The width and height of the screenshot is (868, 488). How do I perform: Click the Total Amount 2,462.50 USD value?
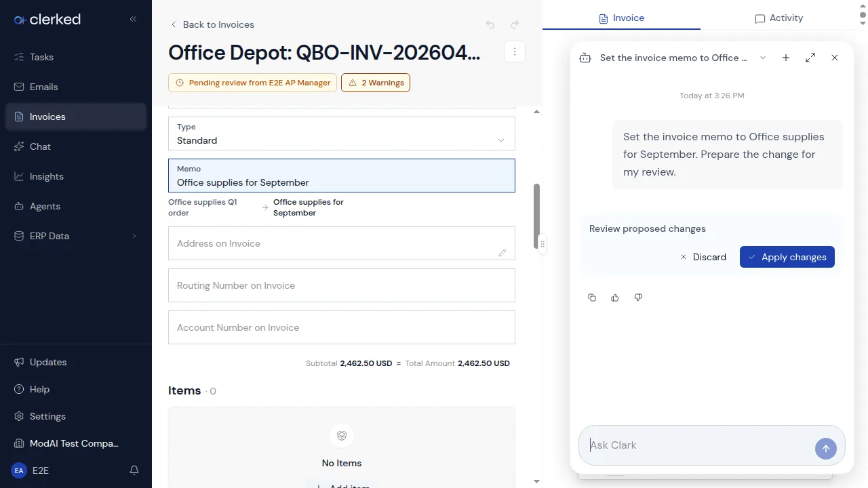(484, 363)
